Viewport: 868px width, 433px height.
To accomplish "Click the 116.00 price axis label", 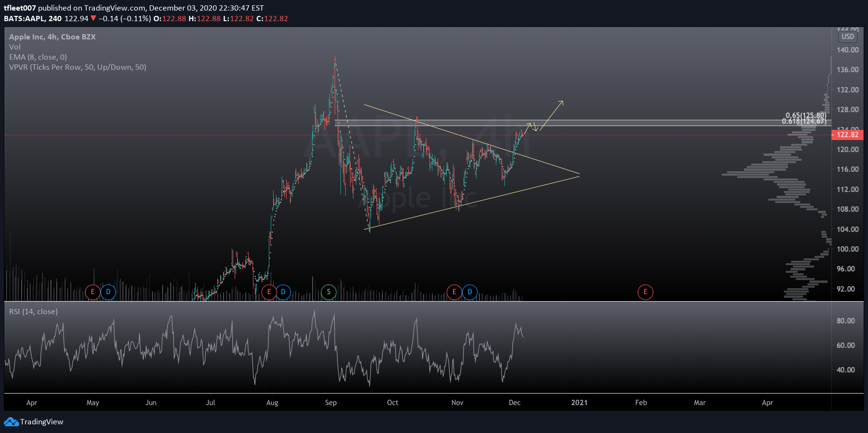I will pos(848,169).
